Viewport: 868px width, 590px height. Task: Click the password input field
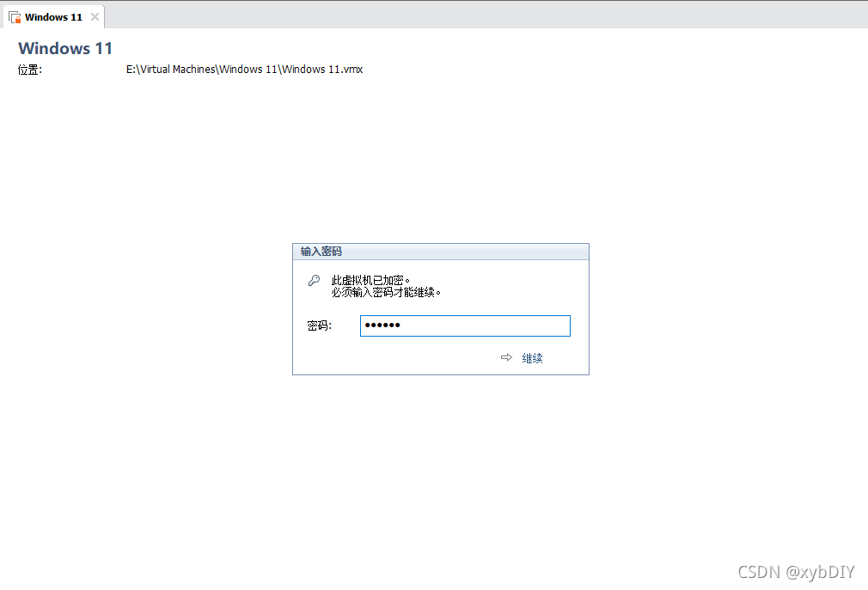tap(465, 325)
